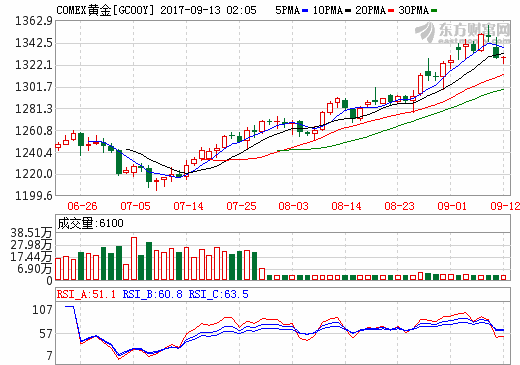Click the date label 08-23
This screenshot has height=365, width=520.
click(x=399, y=206)
